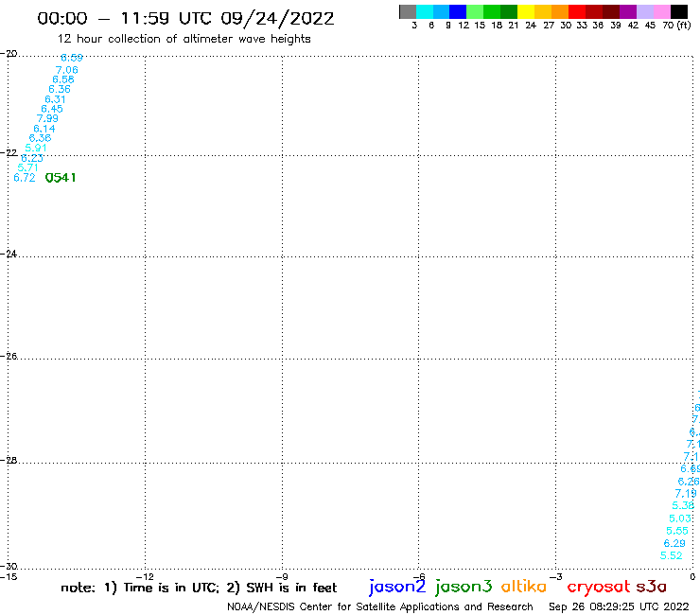
Task: Click the jason3 satellite legend label
Action: coord(464,587)
